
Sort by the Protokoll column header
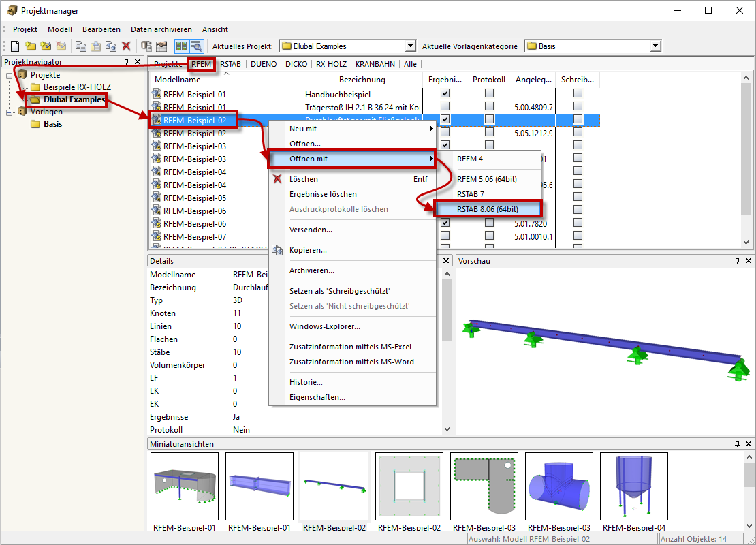[x=489, y=80]
